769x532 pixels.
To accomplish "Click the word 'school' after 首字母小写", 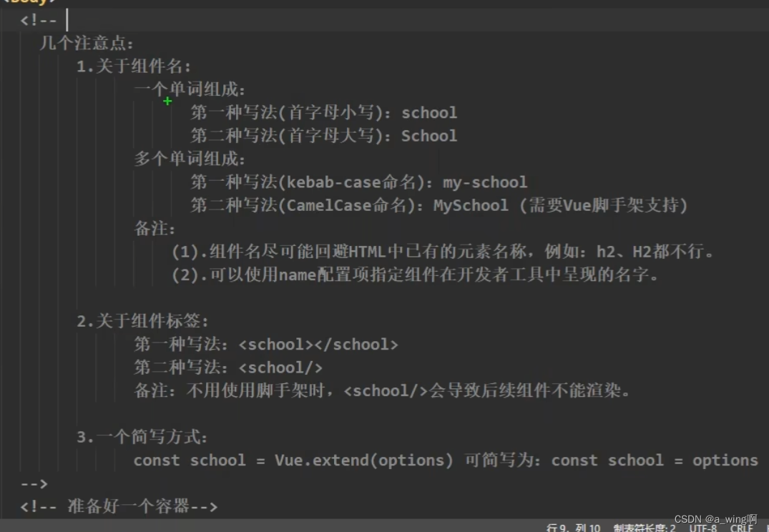I will click(x=429, y=113).
